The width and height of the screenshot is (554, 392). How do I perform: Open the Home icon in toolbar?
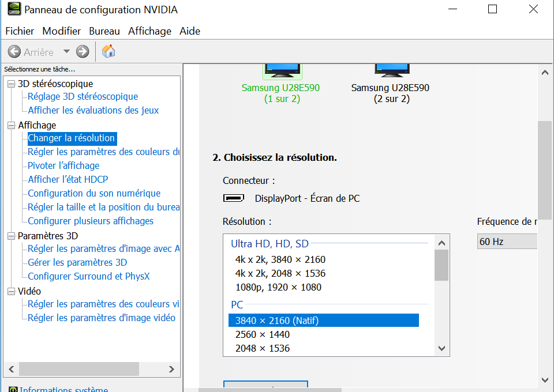coord(108,51)
